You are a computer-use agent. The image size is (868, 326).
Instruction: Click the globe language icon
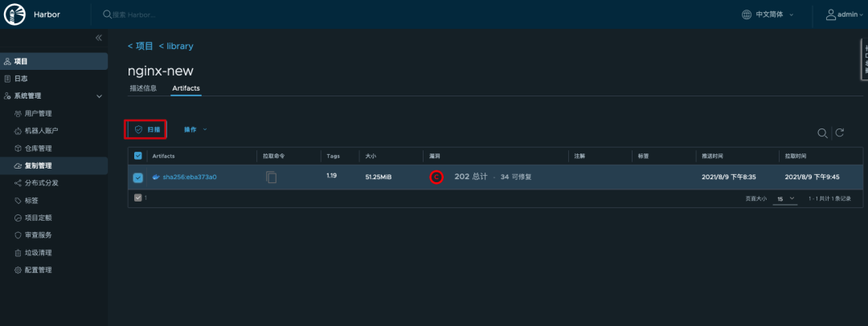[x=746, y=14]
